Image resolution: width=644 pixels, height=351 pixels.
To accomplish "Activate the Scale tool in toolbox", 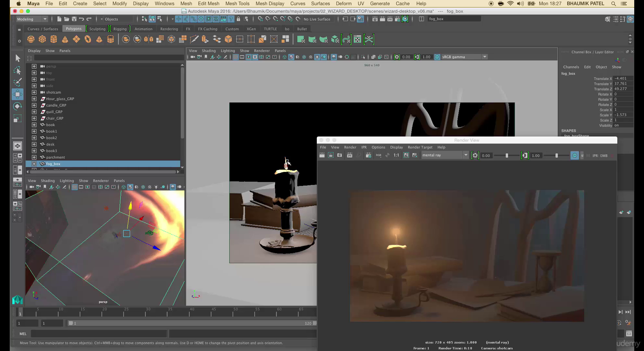I will 18,118.
